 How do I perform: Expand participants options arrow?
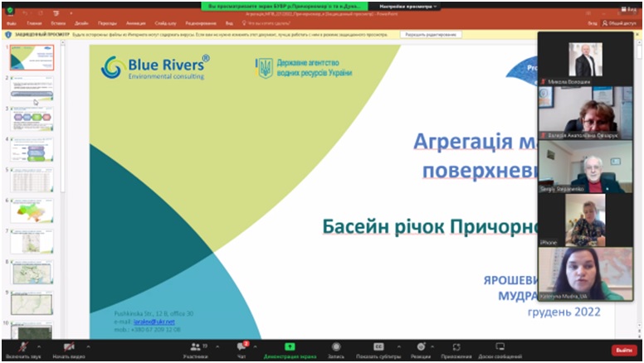click(x=217, y=347)
